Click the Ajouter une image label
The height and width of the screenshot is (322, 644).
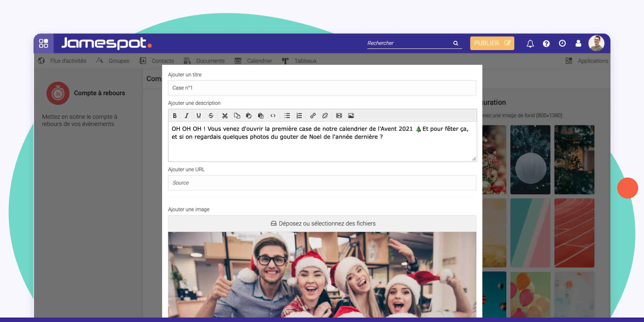(x=189, y=209)
